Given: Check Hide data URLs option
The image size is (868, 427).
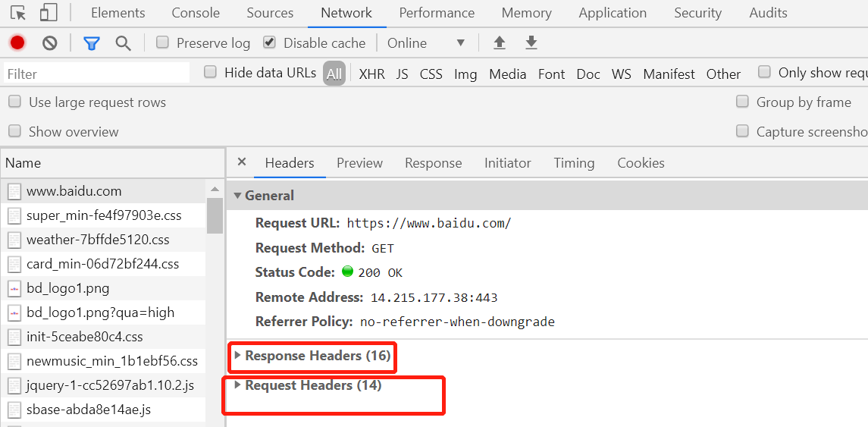Looking at the screenshot, I should tap(210, 72).
